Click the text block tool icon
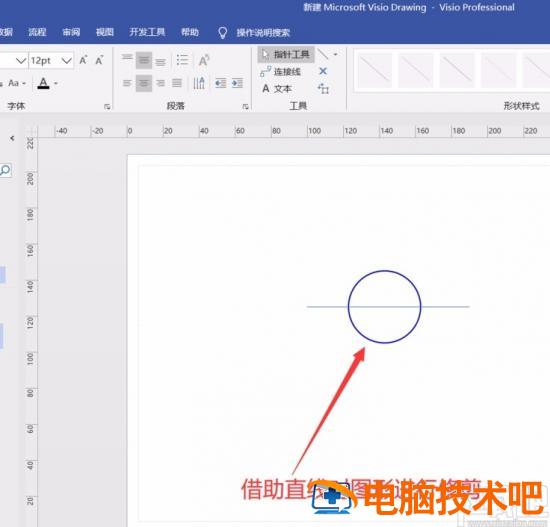The height and width of the screenshot is (527, 550). pyautogui.click(x=323, y=89)
